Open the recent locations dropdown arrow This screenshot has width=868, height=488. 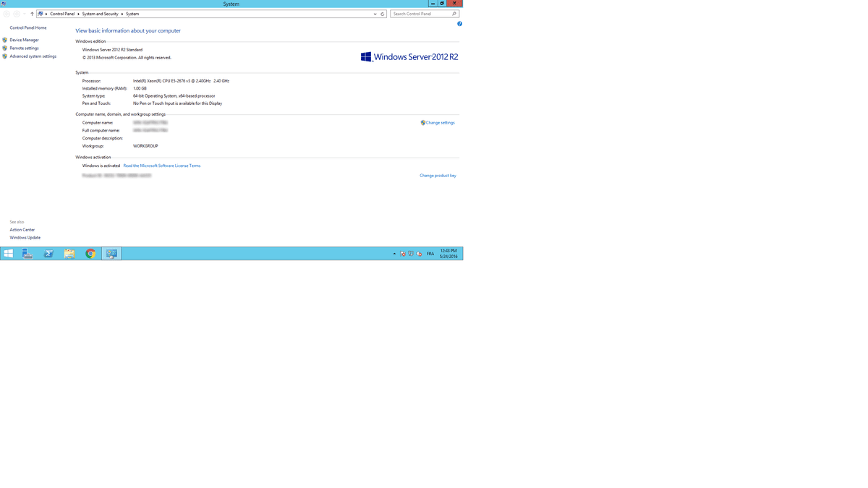24,14
